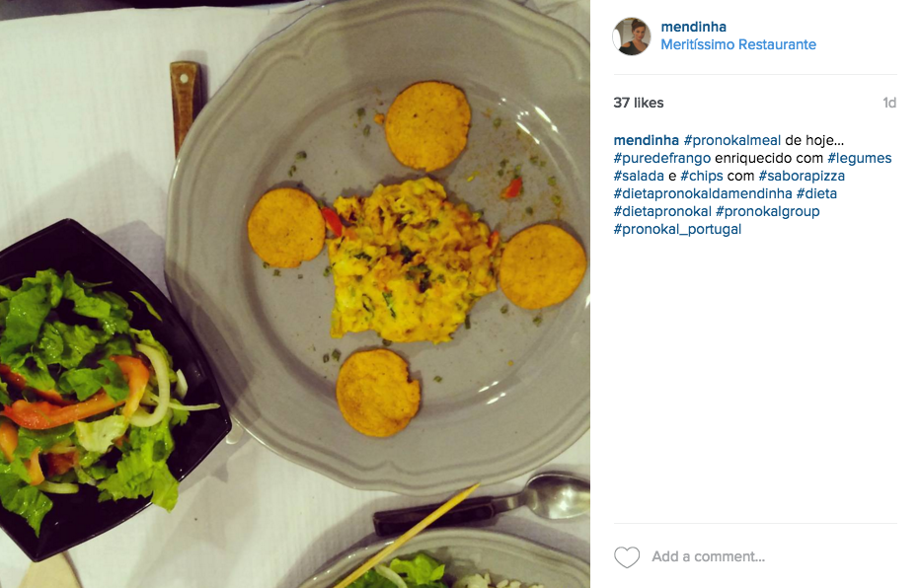Open the #saborapizza hashtag
The image size is (921, 588).
point(802,176)
